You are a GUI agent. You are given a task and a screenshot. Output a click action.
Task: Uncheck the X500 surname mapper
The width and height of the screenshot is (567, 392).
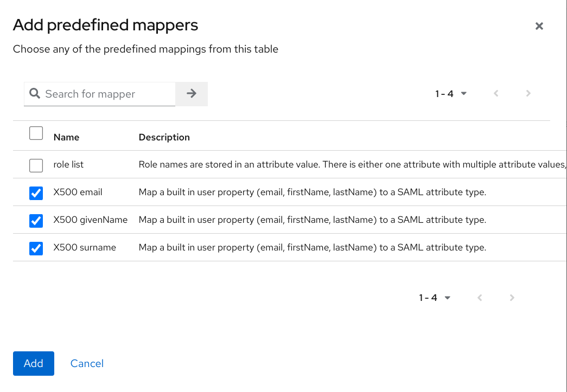click(x=36, y=248)
